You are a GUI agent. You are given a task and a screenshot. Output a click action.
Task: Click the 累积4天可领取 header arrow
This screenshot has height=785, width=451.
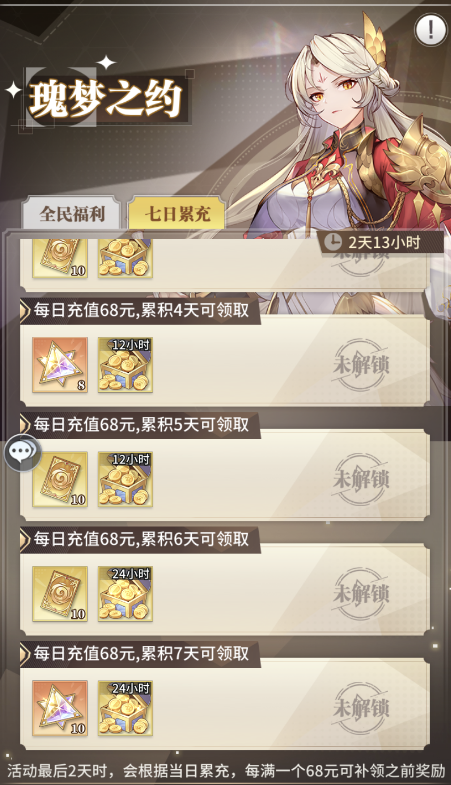[x=25, y=310]
